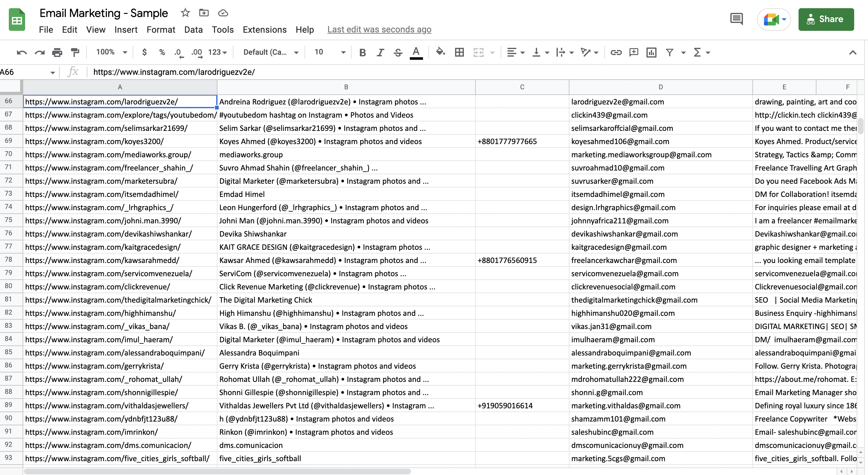Image resolution: width=868 pixels, height=475 pixels.
Task: Expand the name box dropdown arrow
Action: (52, 73)
